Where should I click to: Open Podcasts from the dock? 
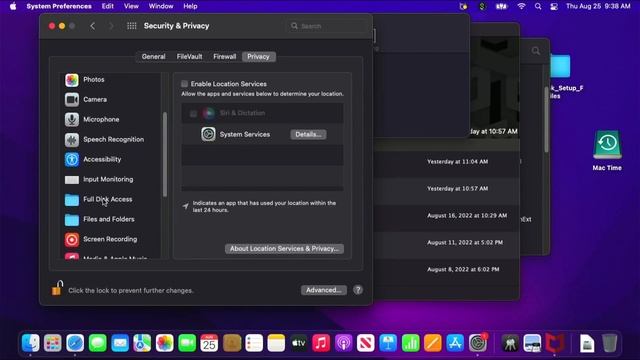(343, 343)
